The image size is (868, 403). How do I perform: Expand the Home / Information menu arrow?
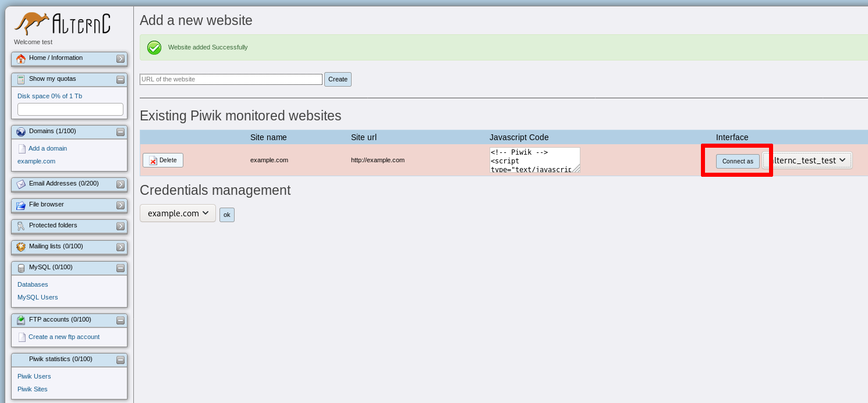(121, 59)
